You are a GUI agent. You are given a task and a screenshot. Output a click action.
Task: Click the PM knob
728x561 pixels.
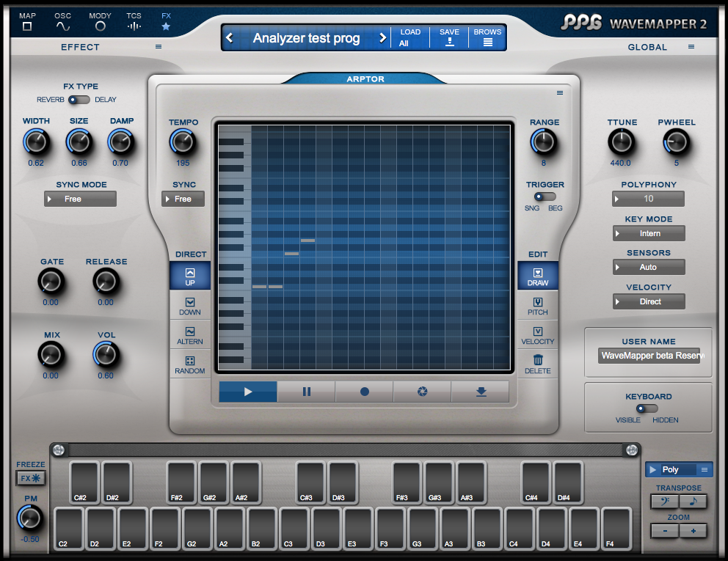click(29, 518)
